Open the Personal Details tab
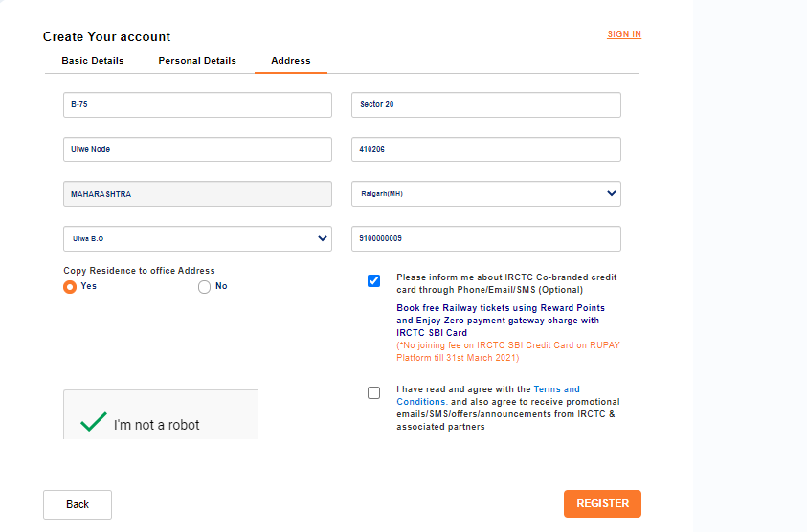The image size is (807, 532). tap(197, 61)
